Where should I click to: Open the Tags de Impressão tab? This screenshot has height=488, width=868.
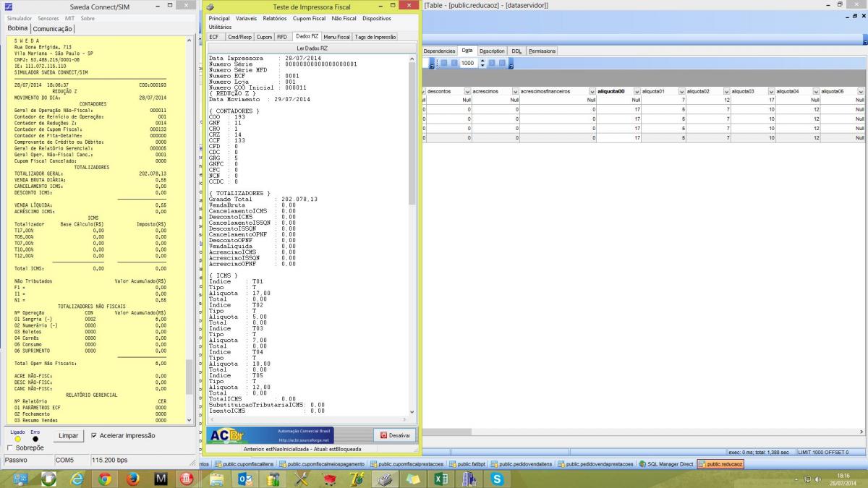pyautogui.click(x=375, y=36)
